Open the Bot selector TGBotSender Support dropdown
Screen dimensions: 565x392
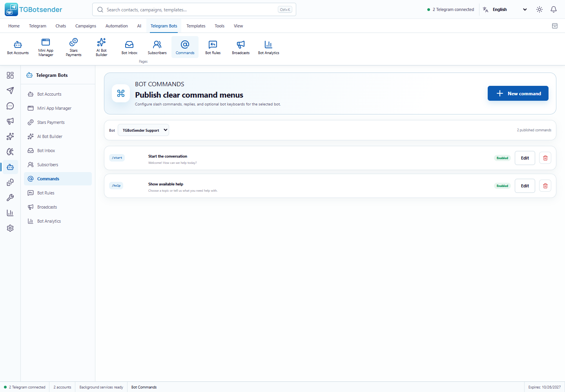[x=144, y=130]
